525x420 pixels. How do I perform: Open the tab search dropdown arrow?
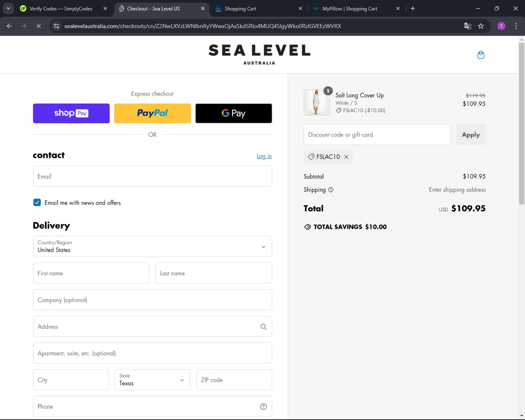(x=8, y=8)
